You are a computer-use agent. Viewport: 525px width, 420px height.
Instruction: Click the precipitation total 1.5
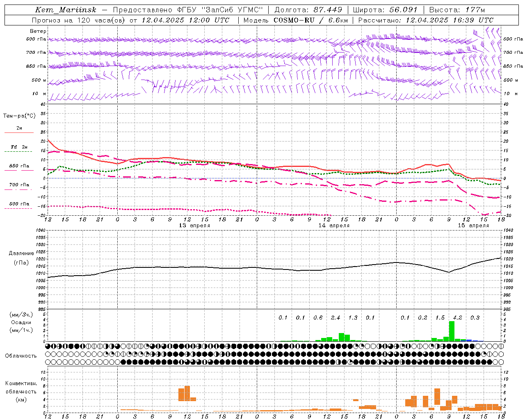(440, 317)
